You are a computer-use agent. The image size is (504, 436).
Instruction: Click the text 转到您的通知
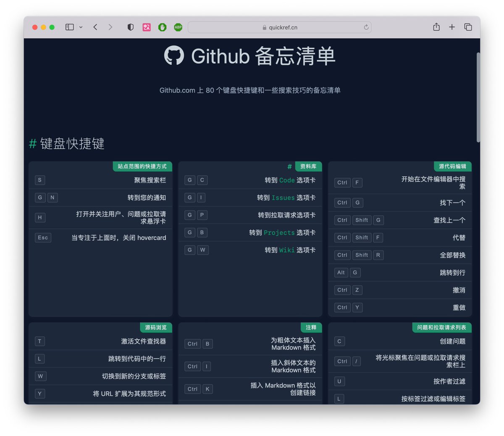point(147,198)
